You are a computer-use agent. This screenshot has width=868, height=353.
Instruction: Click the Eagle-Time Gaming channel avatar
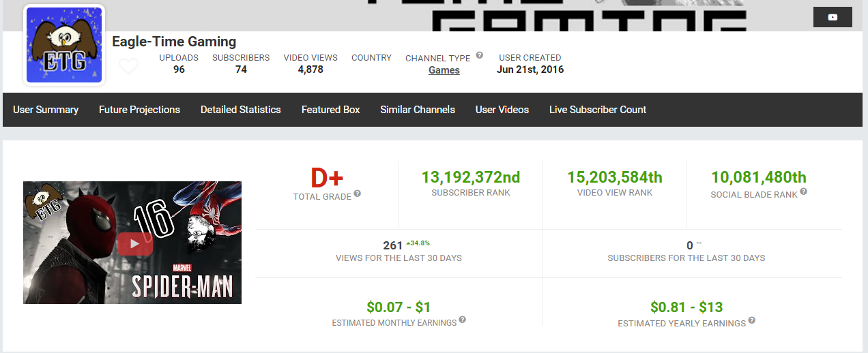(x=65, y=45)
